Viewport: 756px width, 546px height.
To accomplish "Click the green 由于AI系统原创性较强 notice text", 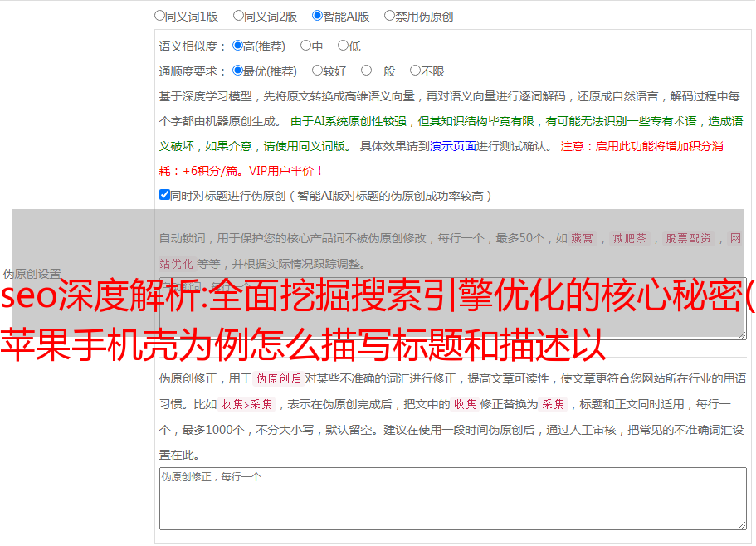I will (x=349, y=121).
